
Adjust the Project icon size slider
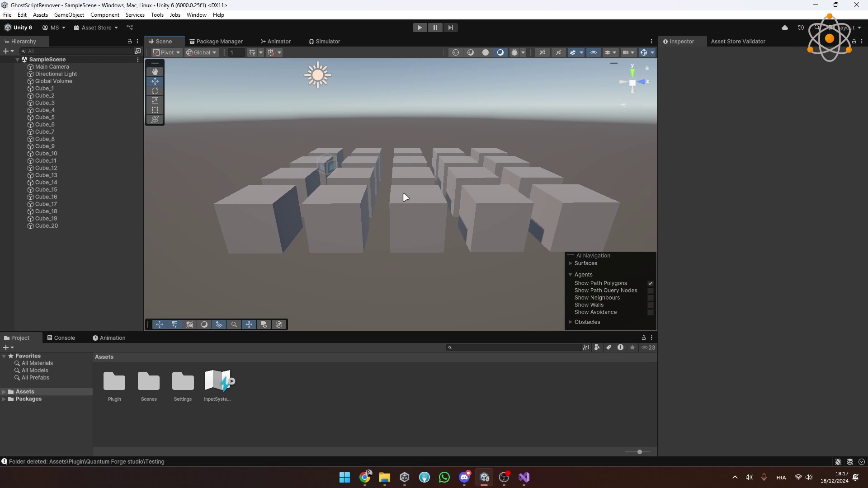[639, 452]
